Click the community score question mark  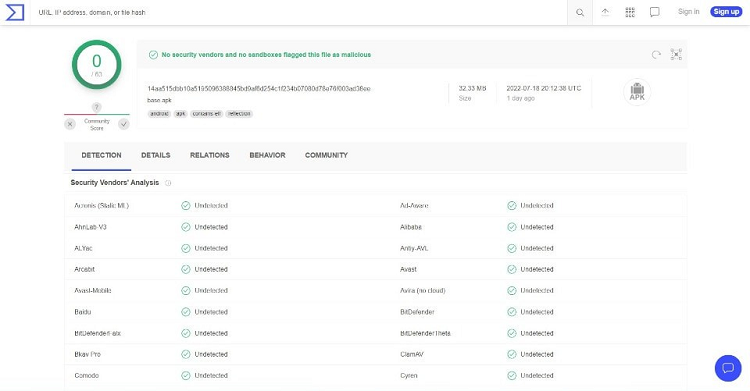pos(97,107)
